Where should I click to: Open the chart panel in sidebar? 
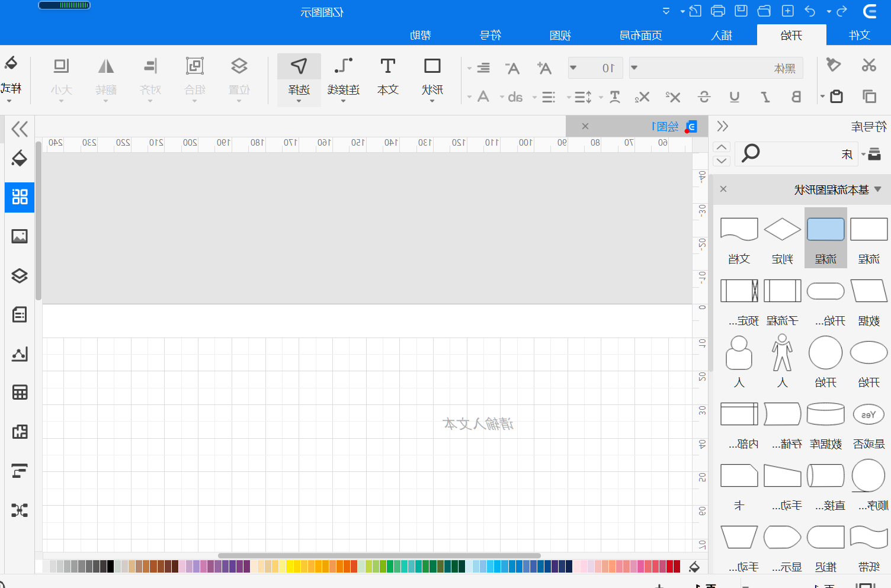point(20,354)
